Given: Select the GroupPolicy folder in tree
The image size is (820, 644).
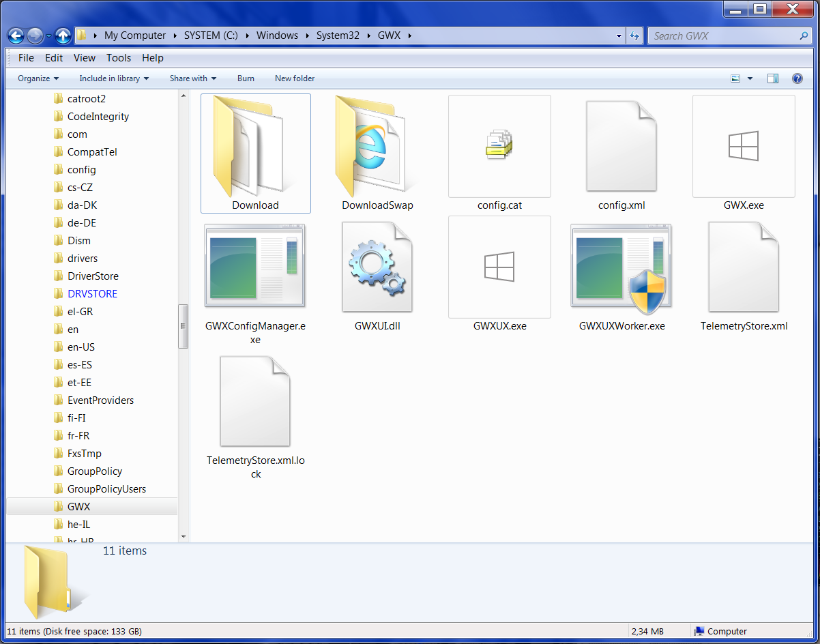Looking at the screenshot, I should point(95,471).
